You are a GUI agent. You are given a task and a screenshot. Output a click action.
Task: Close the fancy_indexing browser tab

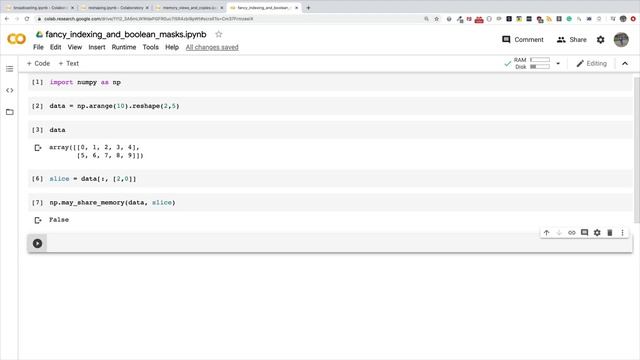point(296,8)
